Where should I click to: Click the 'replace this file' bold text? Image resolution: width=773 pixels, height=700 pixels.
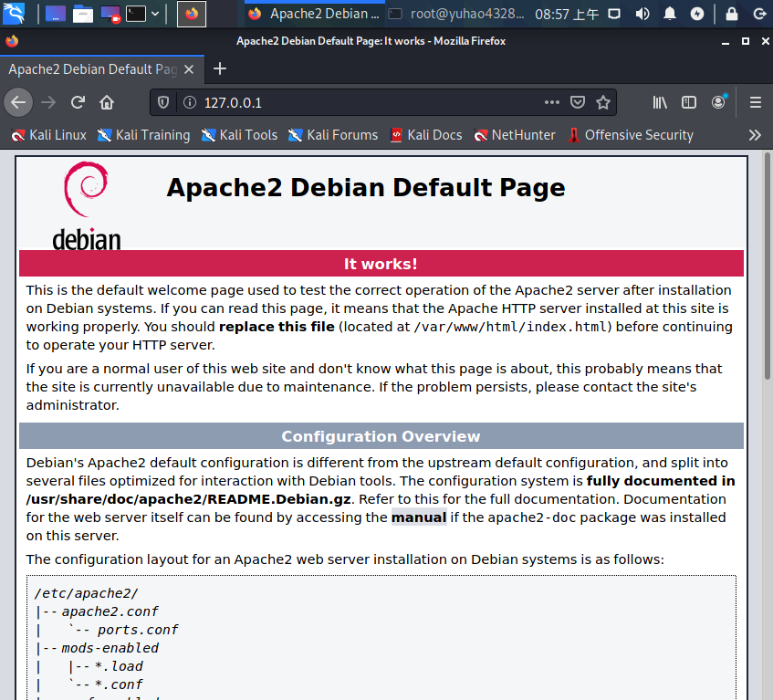click(x=277, y=327)
